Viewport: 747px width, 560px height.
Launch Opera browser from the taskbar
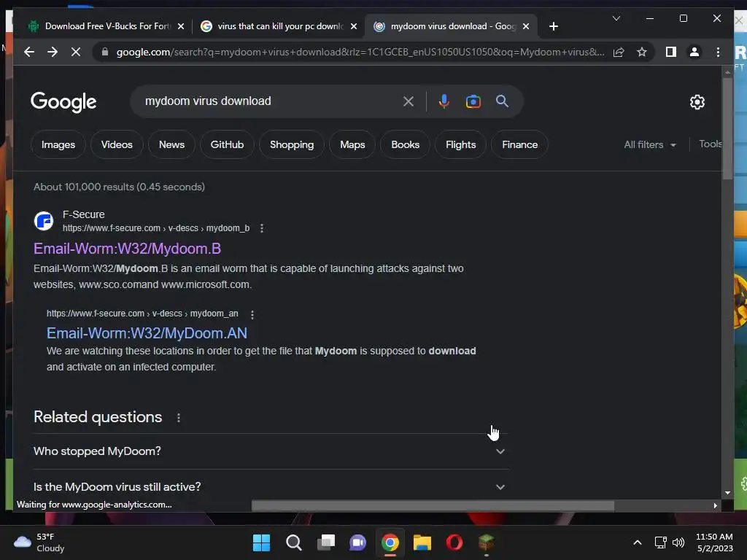coord(454,542)
